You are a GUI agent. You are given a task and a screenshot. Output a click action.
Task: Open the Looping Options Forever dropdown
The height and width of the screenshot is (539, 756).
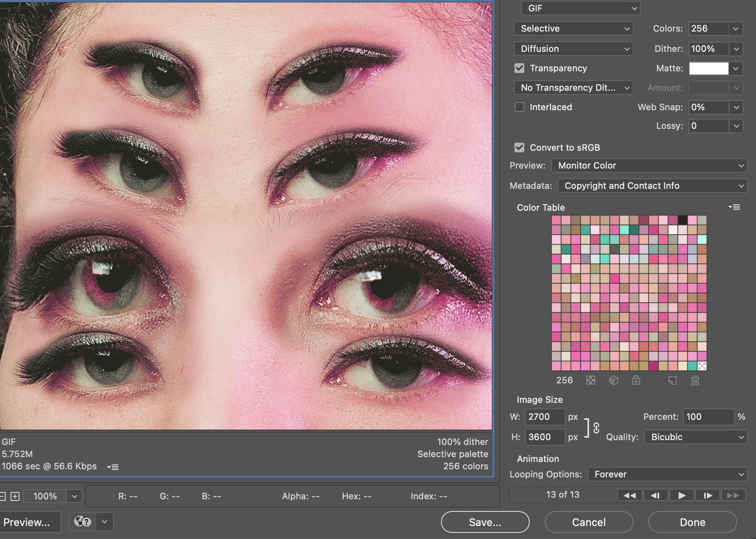coord(668,474)
